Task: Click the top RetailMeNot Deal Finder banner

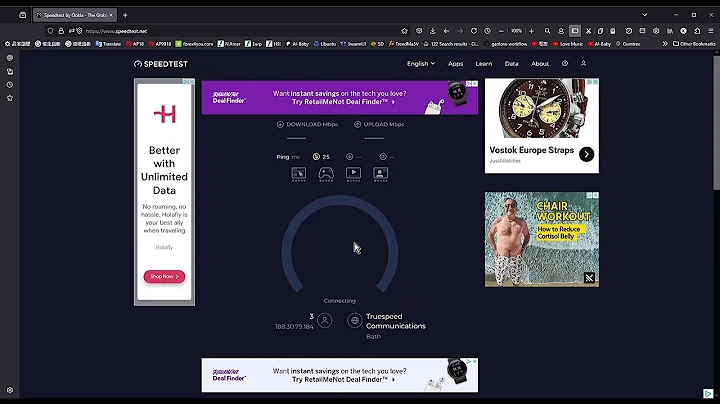Action: click(340, 97)
